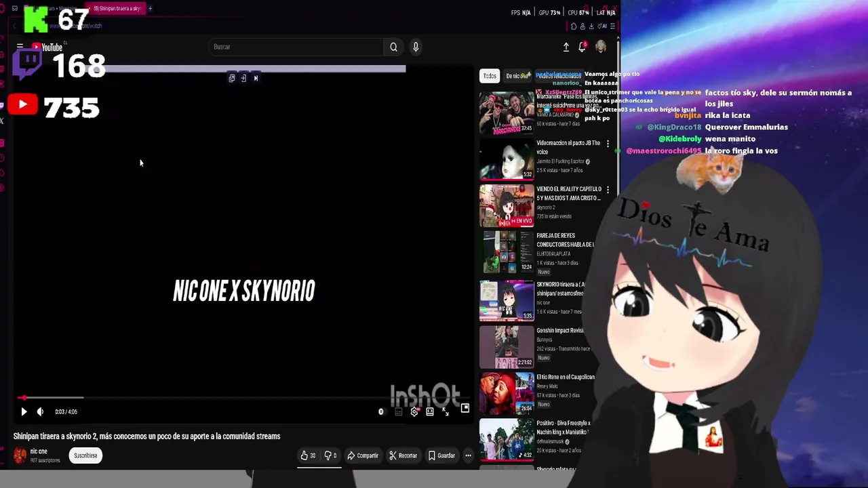
Task: Click the Buscar search field
Action: tap(296, 47)
